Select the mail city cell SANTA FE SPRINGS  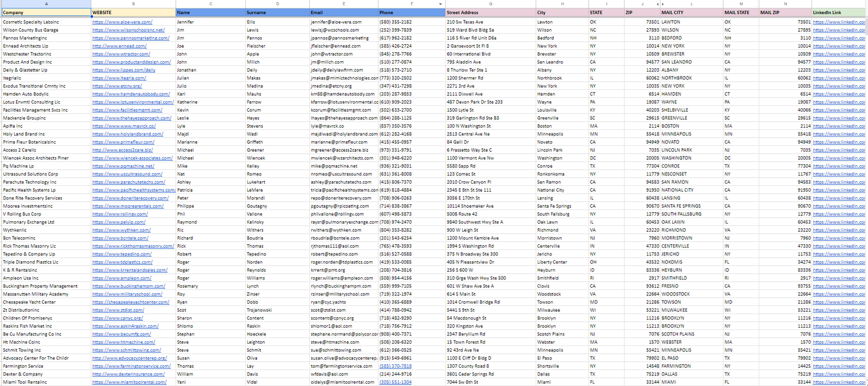(692, 206)
